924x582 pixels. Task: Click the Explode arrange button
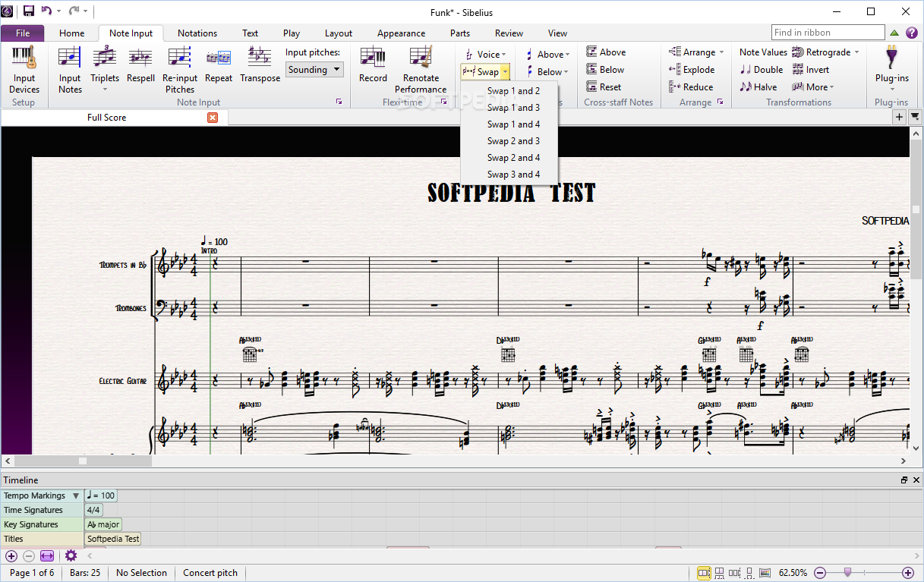(x=692, y=70)
